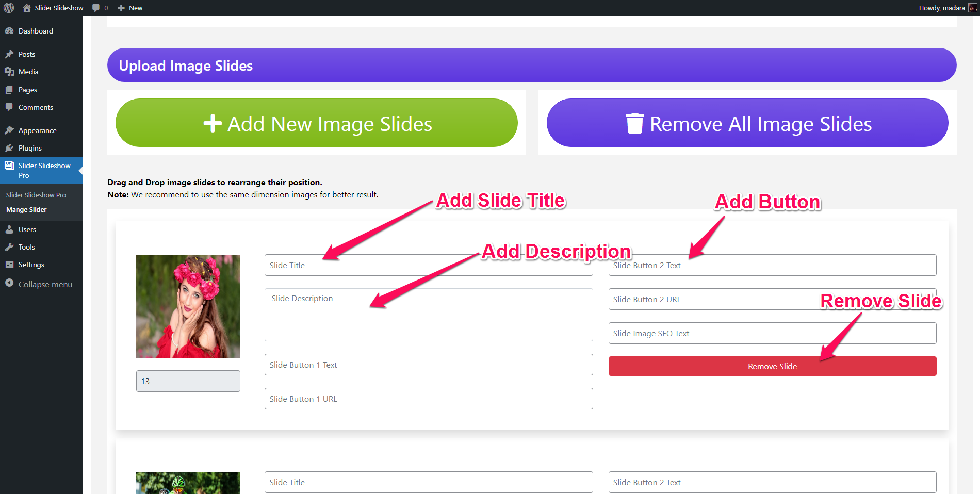Click the trash icon on Remove All button
980x494 pixels.
[x=634, y=123]
